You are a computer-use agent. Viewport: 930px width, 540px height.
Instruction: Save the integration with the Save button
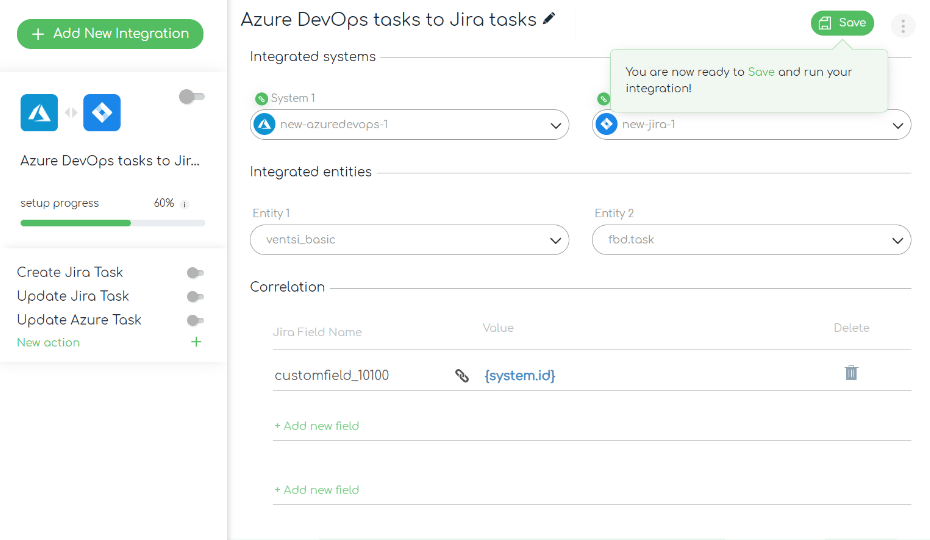click(x=842, y=23)
